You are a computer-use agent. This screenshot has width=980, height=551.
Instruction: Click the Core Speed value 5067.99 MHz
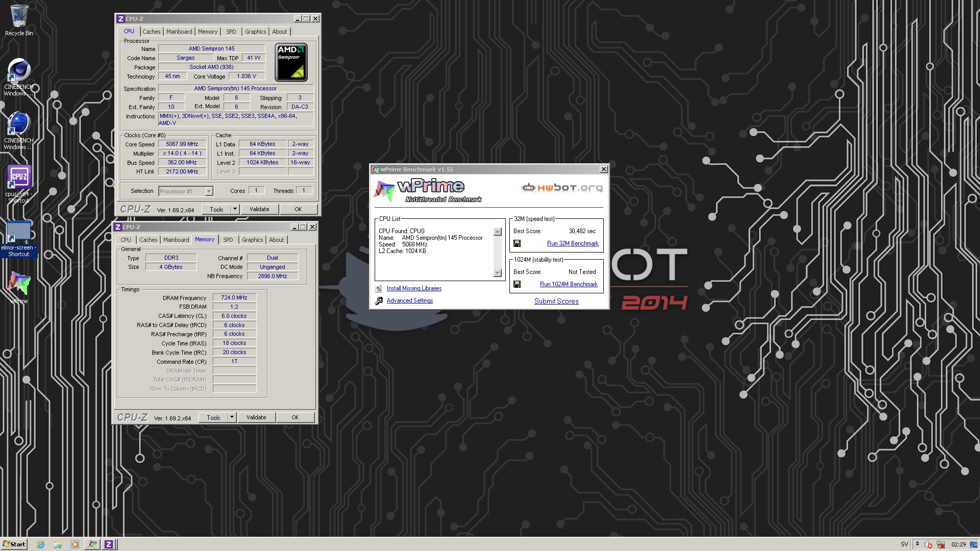click(182, 144)
